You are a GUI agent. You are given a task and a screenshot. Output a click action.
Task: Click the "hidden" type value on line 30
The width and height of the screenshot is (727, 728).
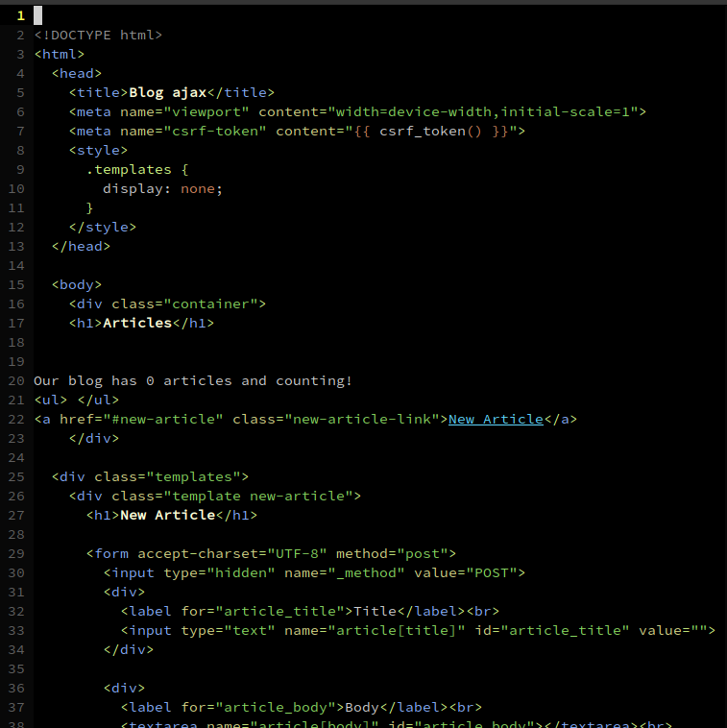241,573
